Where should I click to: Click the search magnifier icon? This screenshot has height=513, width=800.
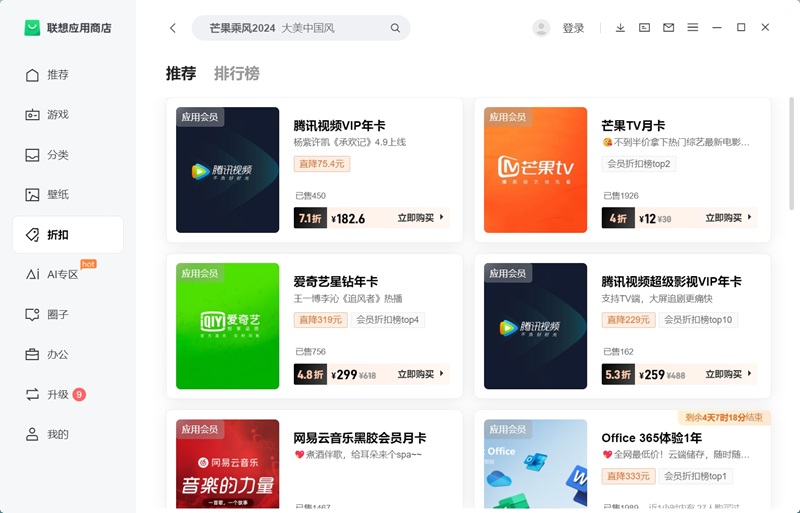point(395,28)
